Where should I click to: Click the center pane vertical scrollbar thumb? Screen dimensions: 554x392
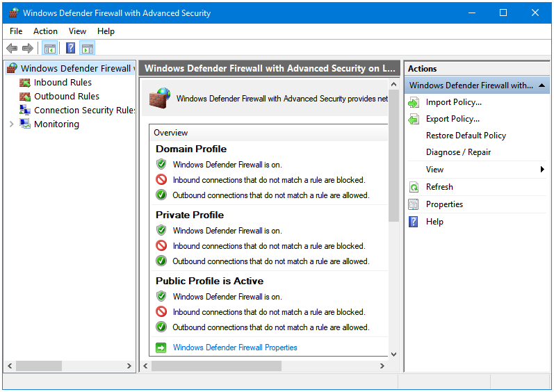(393, 156)
